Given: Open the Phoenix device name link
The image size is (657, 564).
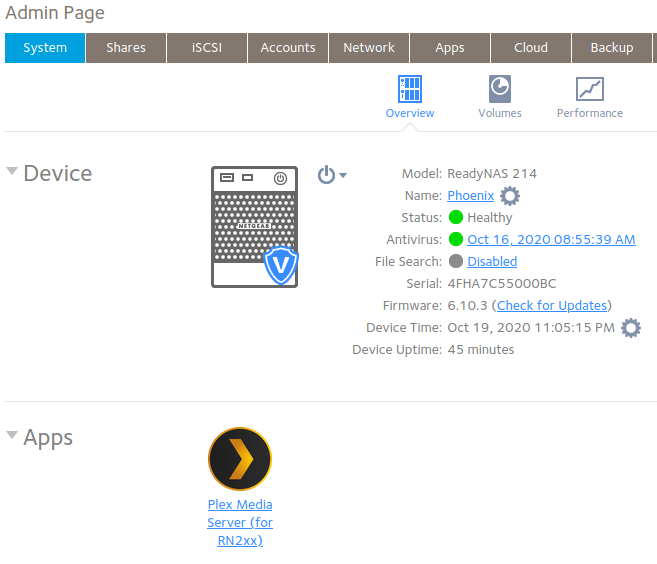Looking at the screenshot, I should coord(470,196).
